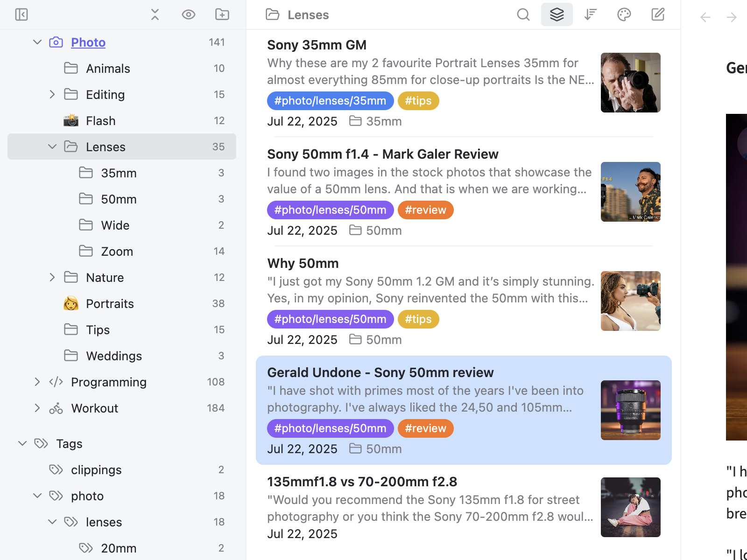Click the #photo/lenses/35mm tag
The height and width of the screenshot is (560, 747).
pyautogui.click(x=330, y=100)
